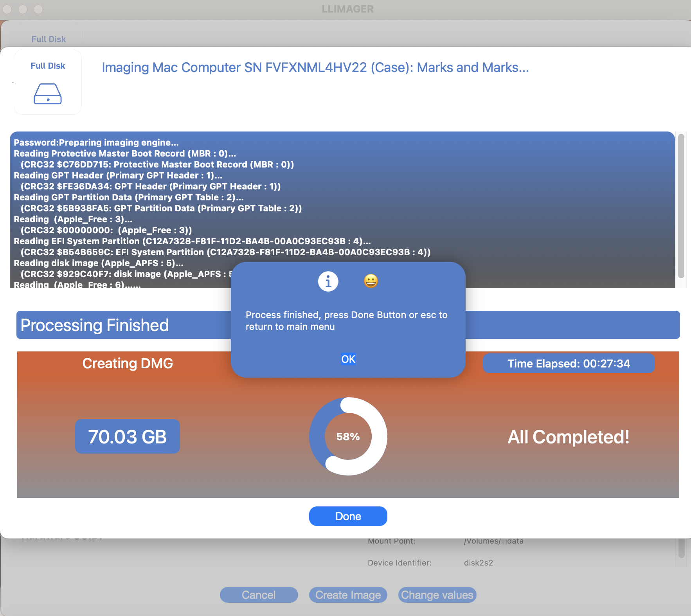Click the Reading disk image Apple_APFS log line
Image resolution: width=691 pixels, height=616 pixels.
(x=98, y=263)
